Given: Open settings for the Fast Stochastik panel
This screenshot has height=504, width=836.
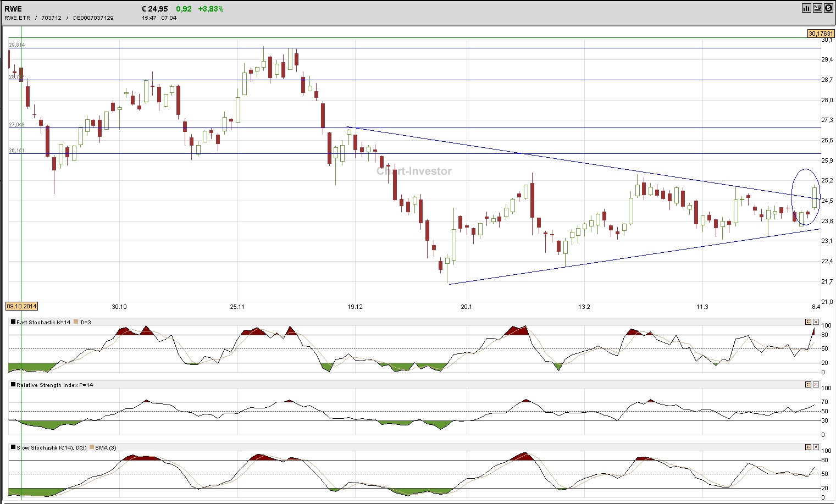Looking at the screenshot, I should point(808,322).
